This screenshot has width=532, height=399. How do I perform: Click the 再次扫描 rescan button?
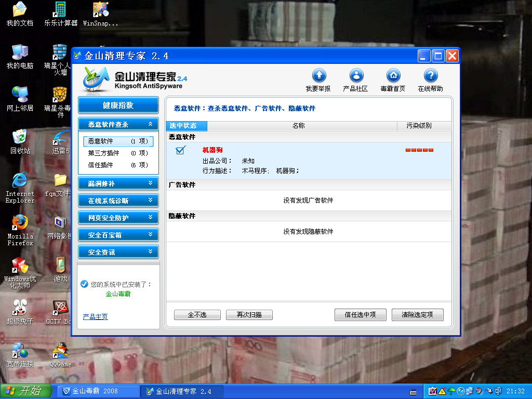coord(249,315)
